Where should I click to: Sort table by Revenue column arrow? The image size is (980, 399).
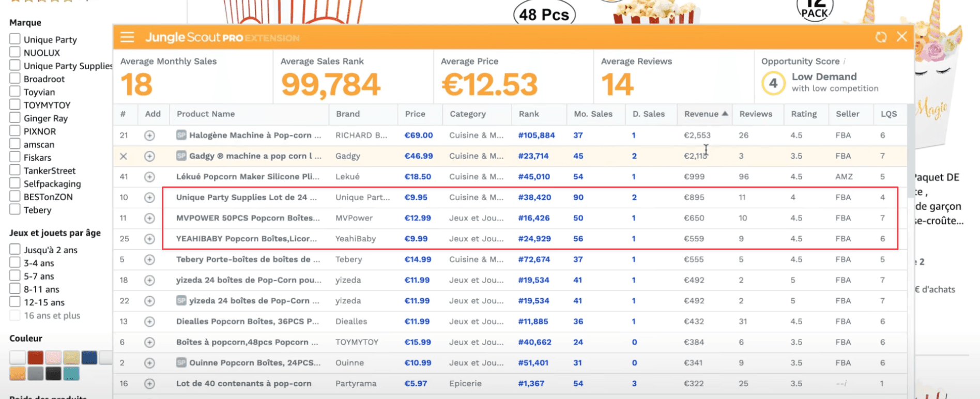[x=725, y=114]
